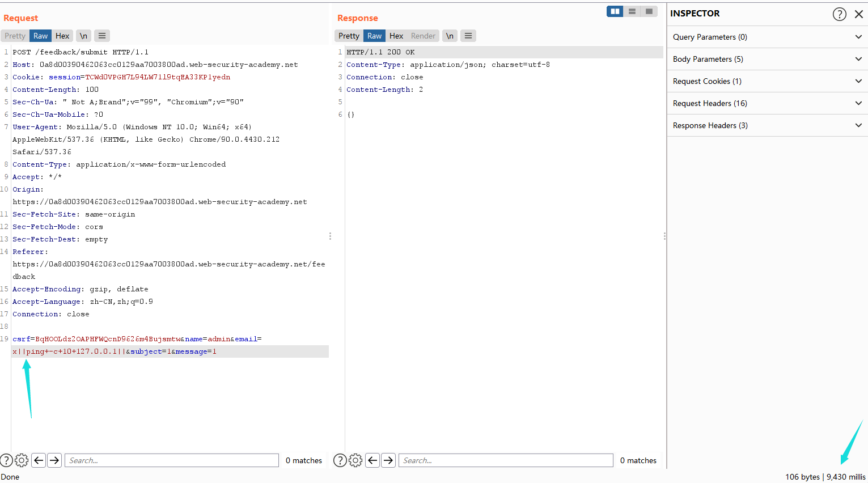The height and width of the screenshot is (483, 868).
Task: Open Request message editor hamburger menu
Action: click(102, 36)
